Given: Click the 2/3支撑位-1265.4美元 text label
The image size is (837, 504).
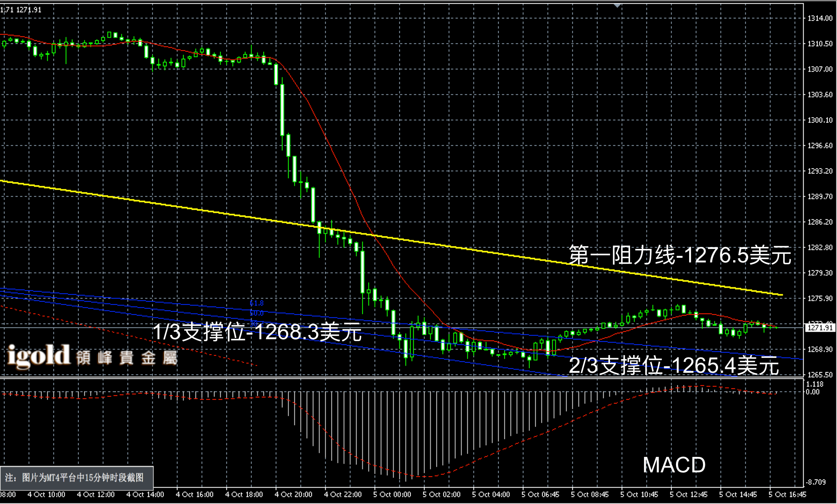Looking at the screenshot, I should [674, 365].
